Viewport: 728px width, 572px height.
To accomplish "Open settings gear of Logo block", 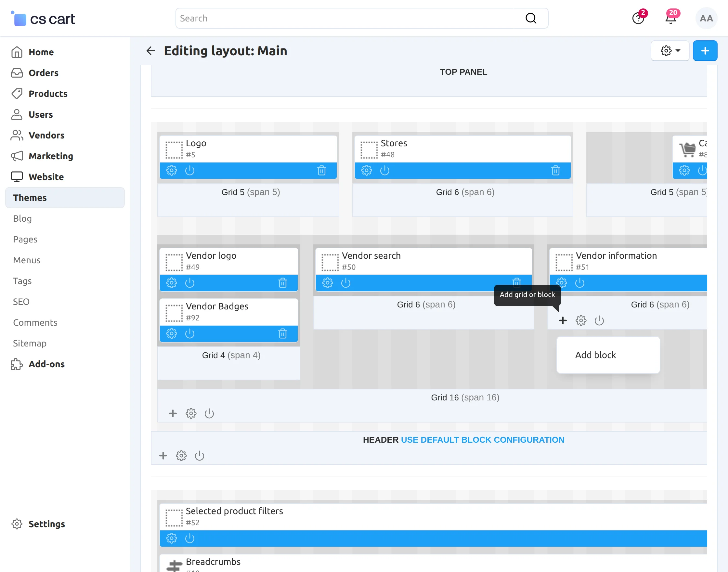I will [x=172, y=170].
